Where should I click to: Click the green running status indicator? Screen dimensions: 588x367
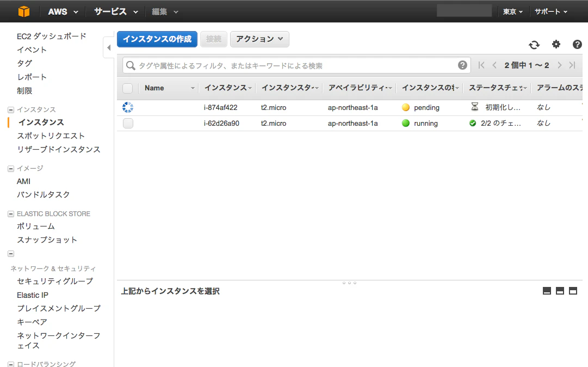pos(406,123)
